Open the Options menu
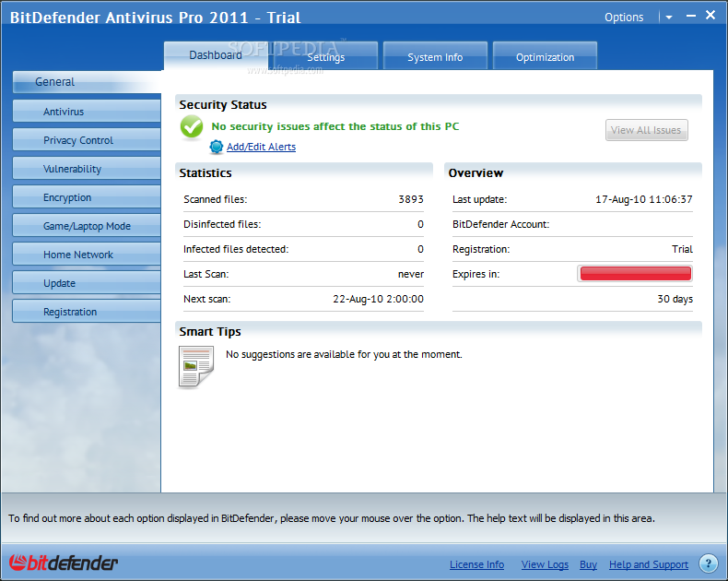Screen dimensions: 728x581 (624, 18)
